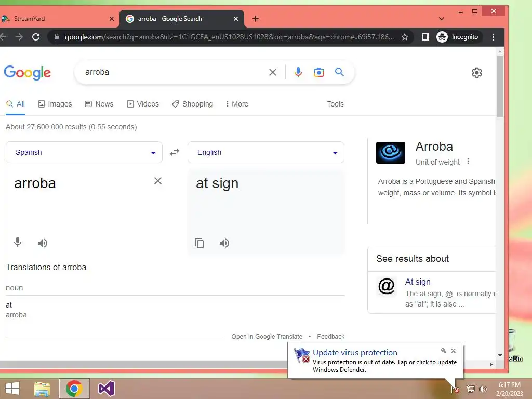This screenshot has width=532, height=399.
Task: Start voice search with the microphone icon
Action: pos(298,72)
